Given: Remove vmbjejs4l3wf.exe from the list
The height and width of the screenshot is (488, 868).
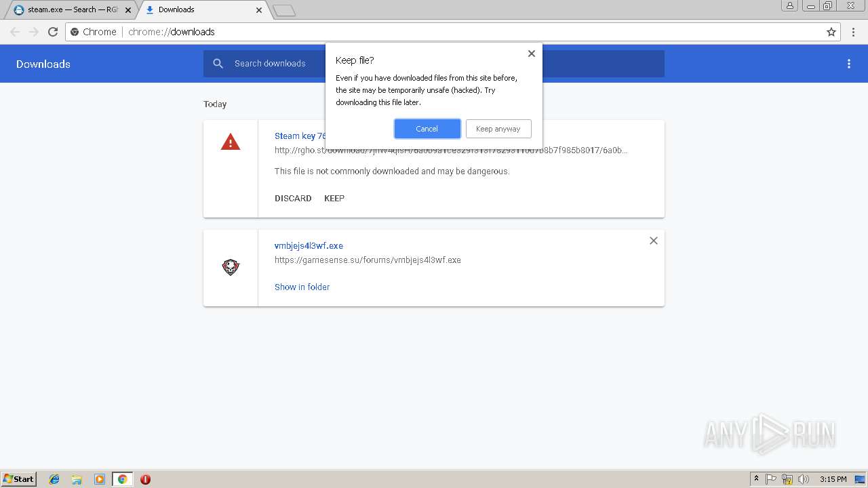Looking at the screenshot, I should click(x=654, y=241).
